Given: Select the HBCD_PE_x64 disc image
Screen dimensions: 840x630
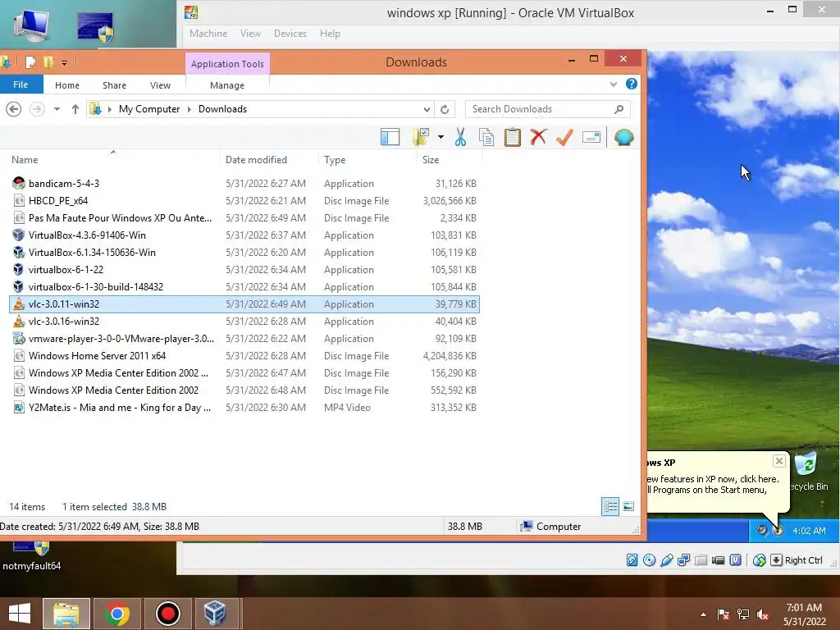Looking at the screenshot, I should 244,201.
